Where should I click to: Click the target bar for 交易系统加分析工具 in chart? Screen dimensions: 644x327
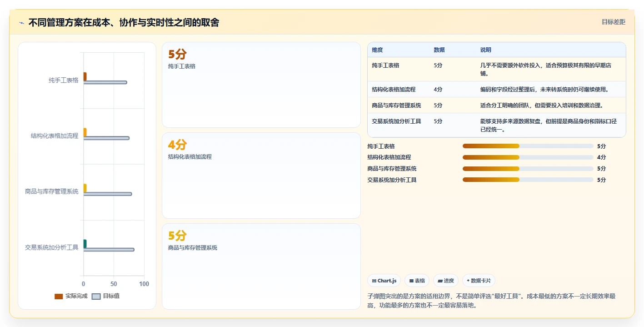pyautogui.click(x=109, y=250)
